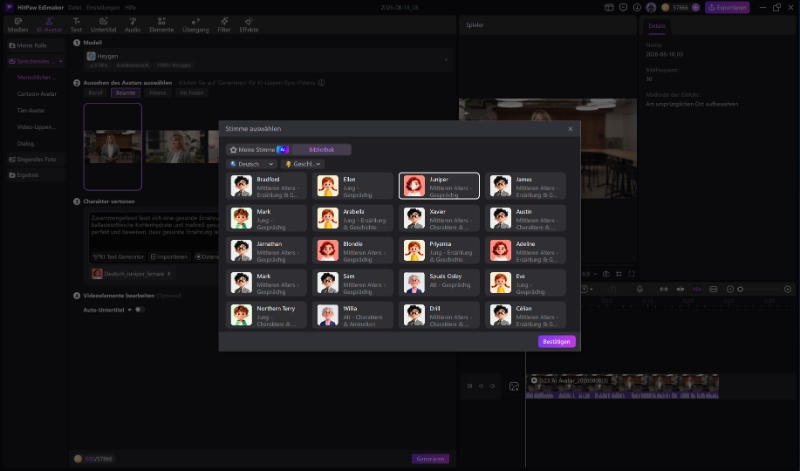Open the Text tool in toolbar

76,25
